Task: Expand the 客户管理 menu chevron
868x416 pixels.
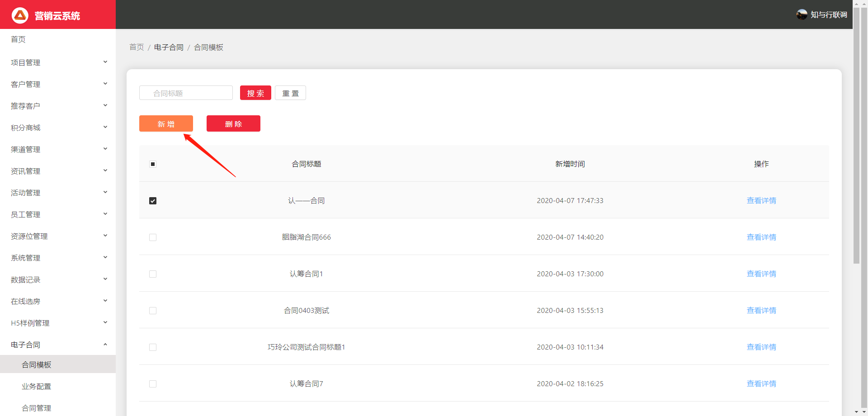Action: pos(105,84)
